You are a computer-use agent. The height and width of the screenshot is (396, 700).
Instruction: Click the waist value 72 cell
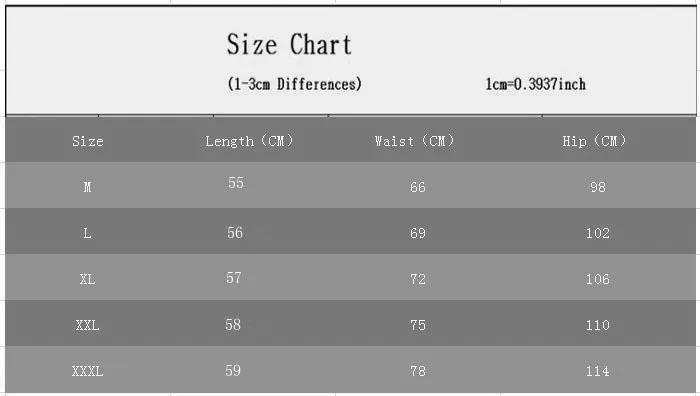tap(418, 279)
